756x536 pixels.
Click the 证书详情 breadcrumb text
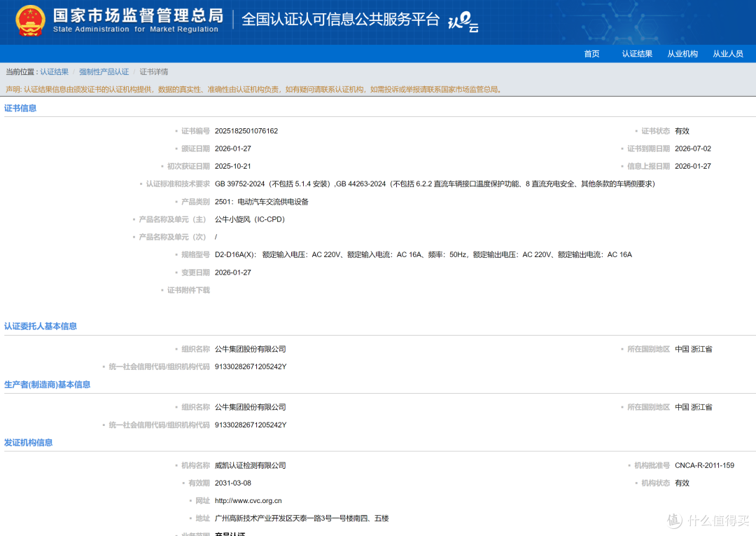(154, 72)
